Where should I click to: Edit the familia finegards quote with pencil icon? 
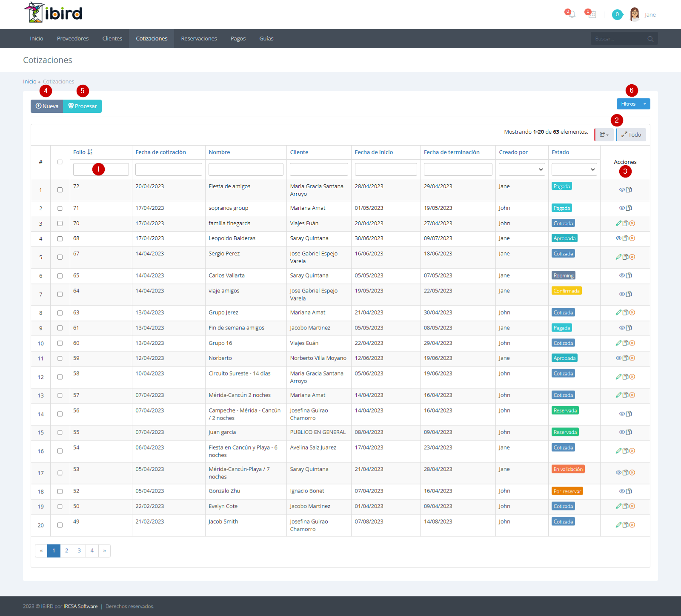click(618, 223)
